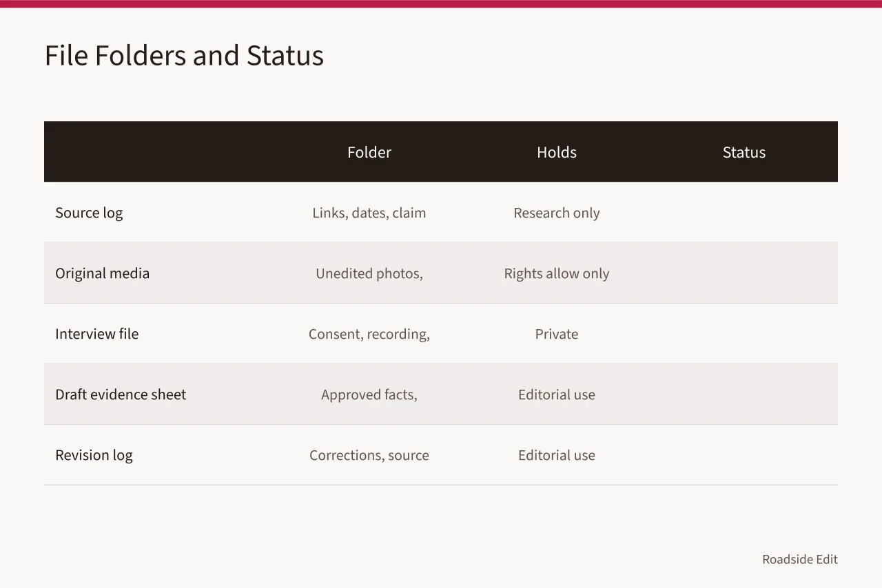Click the Status column header
882x588 pixels.
pyautogui.click(x=744, y=152)
